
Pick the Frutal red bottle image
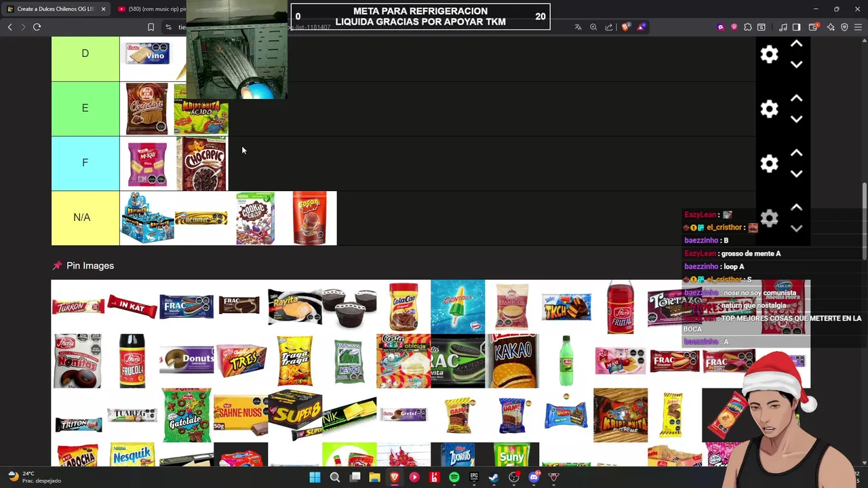point(620,306)
